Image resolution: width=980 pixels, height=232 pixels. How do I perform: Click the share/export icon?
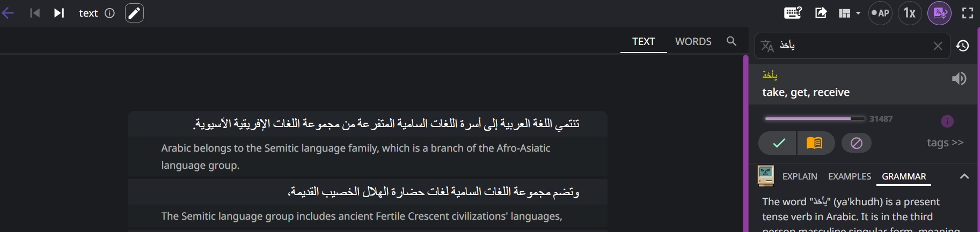[x=821, y=13]
